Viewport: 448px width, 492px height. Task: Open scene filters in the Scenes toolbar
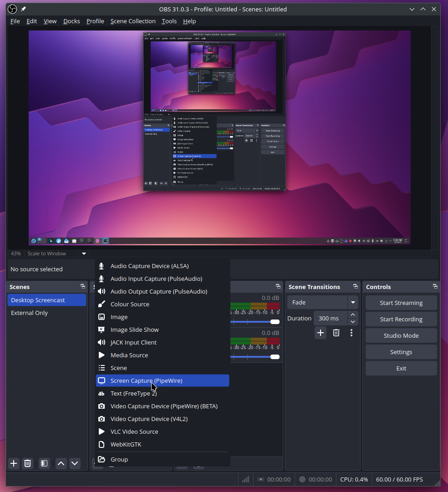pyautogui.click(x=44, y=463)
